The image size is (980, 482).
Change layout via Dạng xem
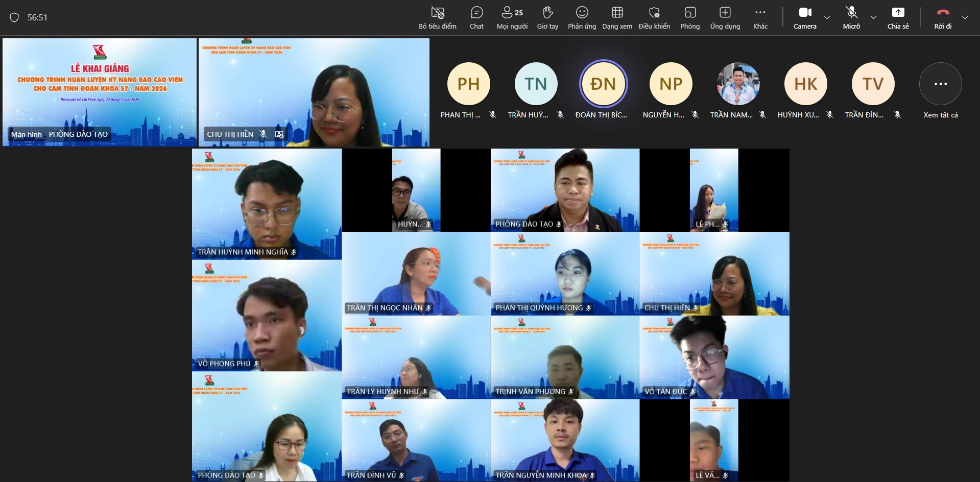pyautogui.click(x=617, y=17)
